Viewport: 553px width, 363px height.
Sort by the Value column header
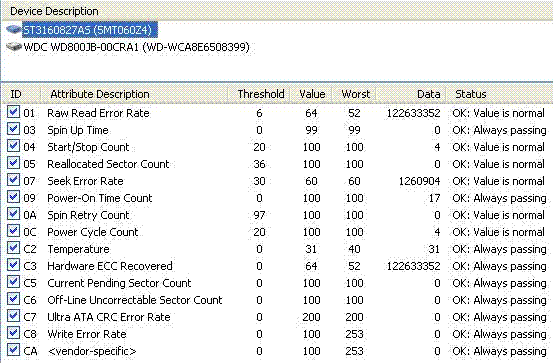(x=311, y=94)
